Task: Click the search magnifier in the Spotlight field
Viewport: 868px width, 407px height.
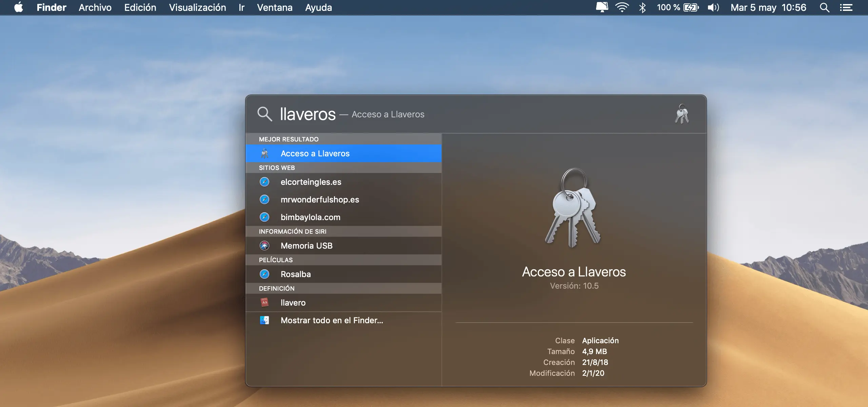Action: [264, 114]
